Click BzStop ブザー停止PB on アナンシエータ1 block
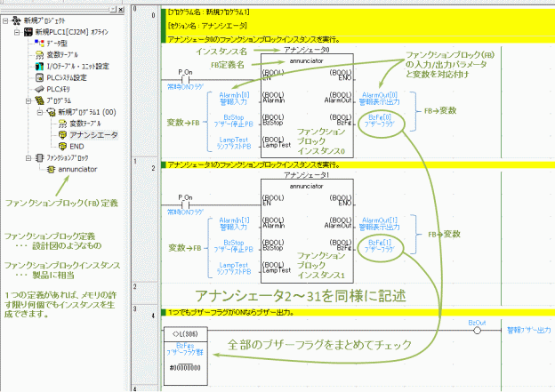Image resolution: width=555 pixels, height=392 pixels. coord(234,246)
